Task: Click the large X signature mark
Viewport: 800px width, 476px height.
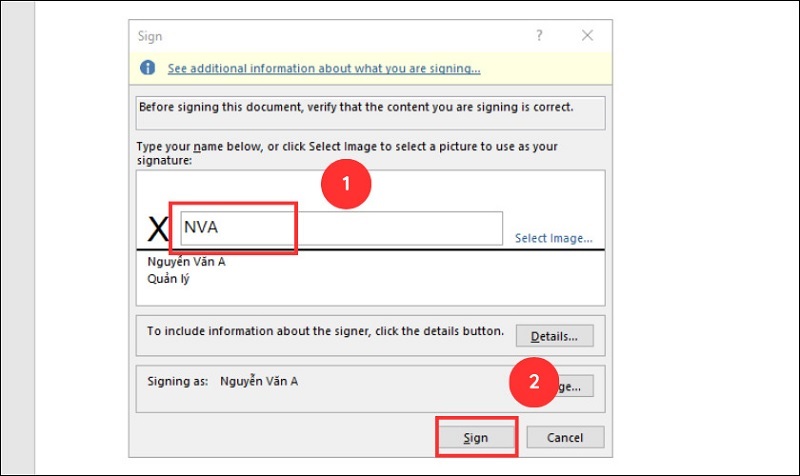Action: click(158, 230)
